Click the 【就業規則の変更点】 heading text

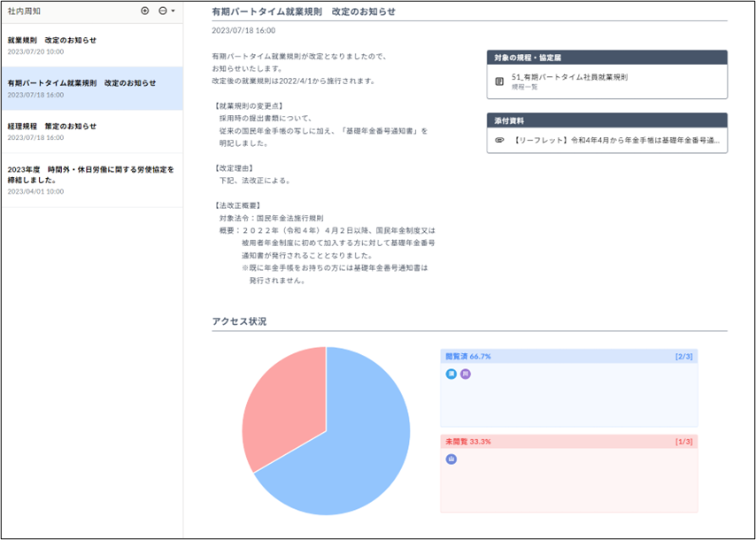point(249,106)
